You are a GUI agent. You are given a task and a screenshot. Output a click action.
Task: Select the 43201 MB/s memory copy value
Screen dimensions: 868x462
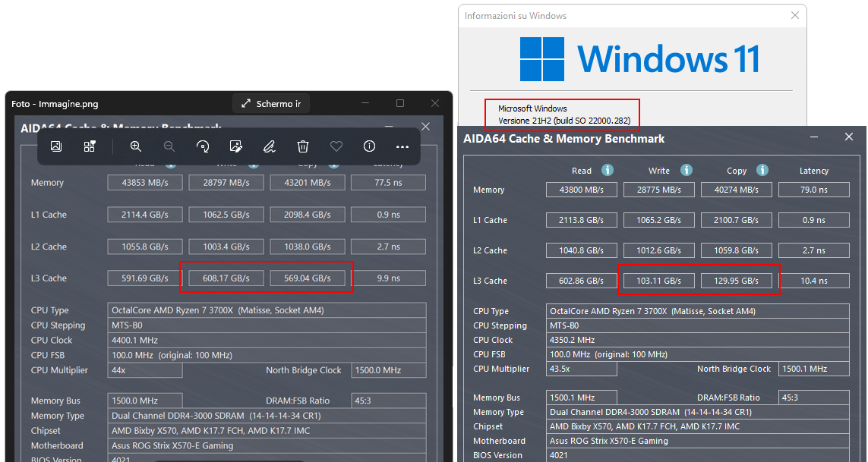308,183
